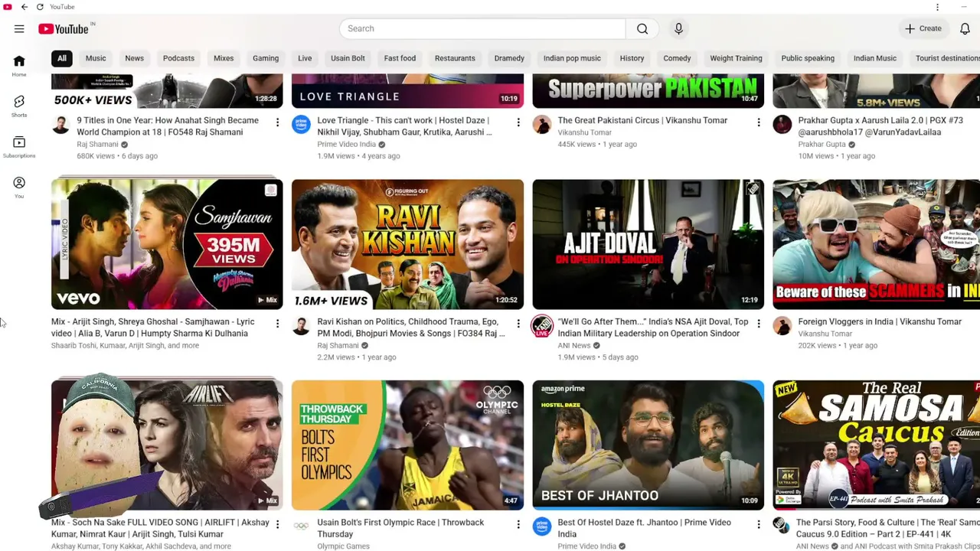Play Best of Jhantoo thumbnail
Screen dimensions: 980x551
tap(648, 445)
